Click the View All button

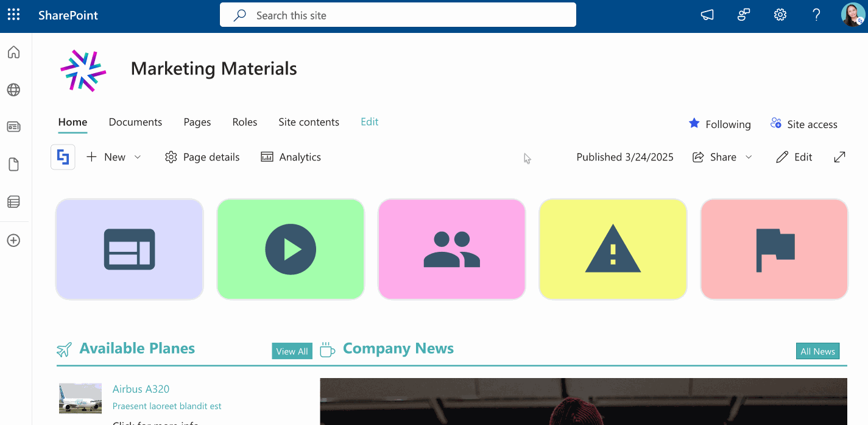point(292,351)
